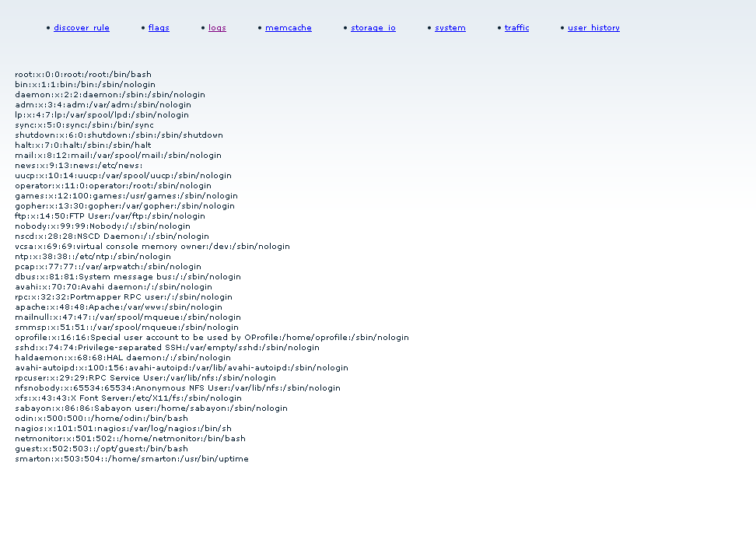Open the visited logs link
756x533 pixels.
tap(217, 28)
